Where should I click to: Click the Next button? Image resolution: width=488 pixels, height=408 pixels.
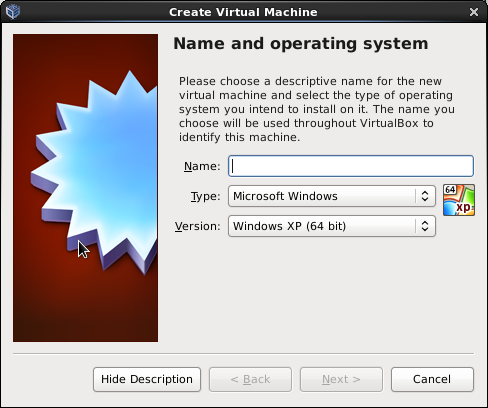coord(341,379)
